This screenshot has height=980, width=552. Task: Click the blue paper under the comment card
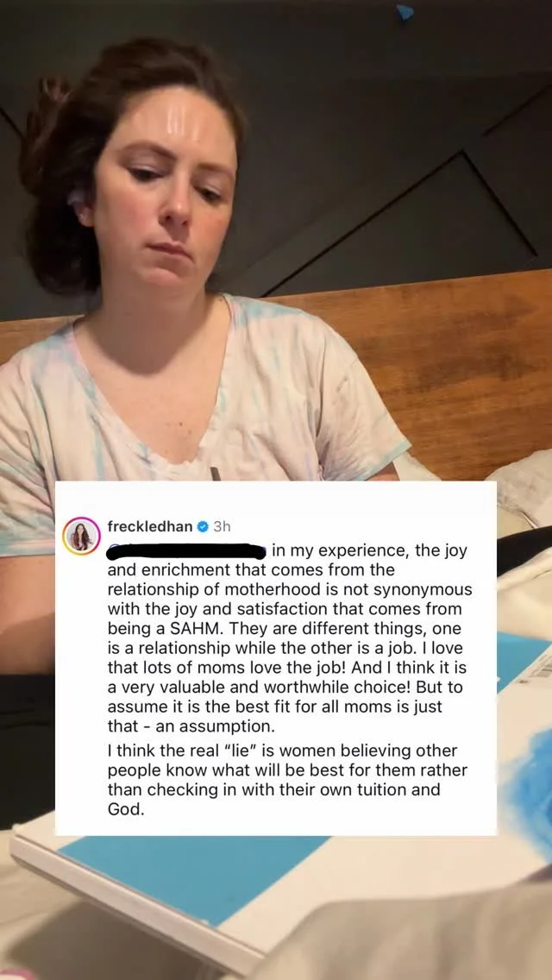(194, 875)
